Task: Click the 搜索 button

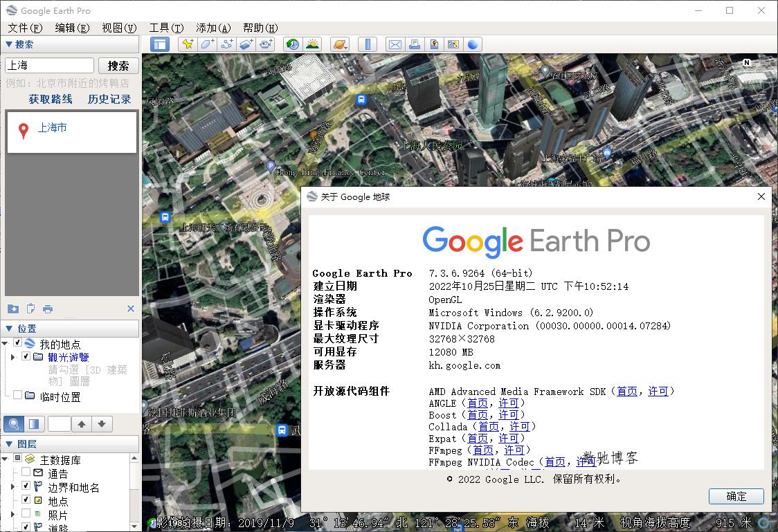Action: (x=118, y=66)
